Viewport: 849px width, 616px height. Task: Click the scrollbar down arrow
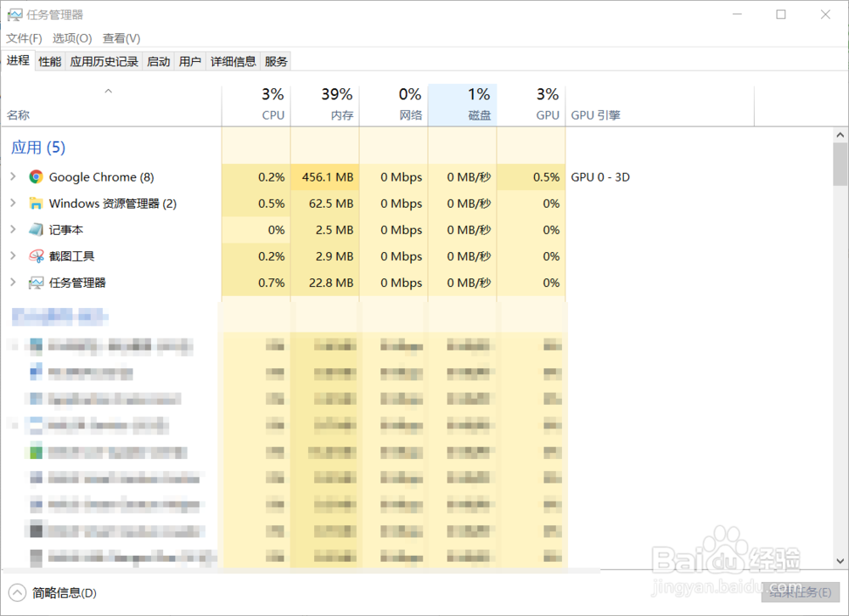[x=841, y=562]
